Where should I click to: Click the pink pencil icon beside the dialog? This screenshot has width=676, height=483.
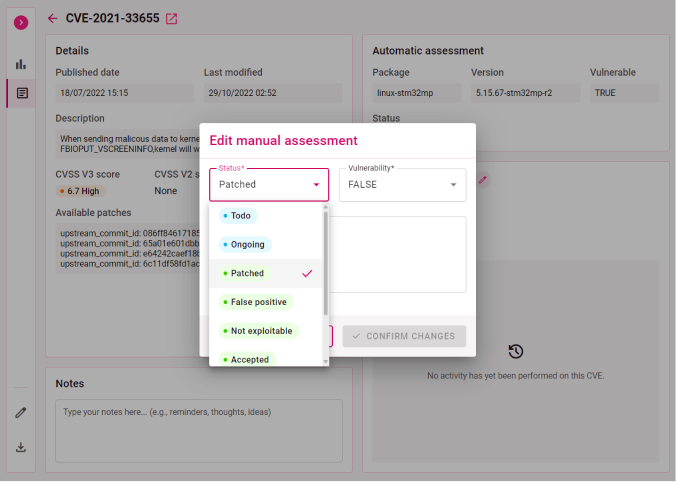coord(482,180)
